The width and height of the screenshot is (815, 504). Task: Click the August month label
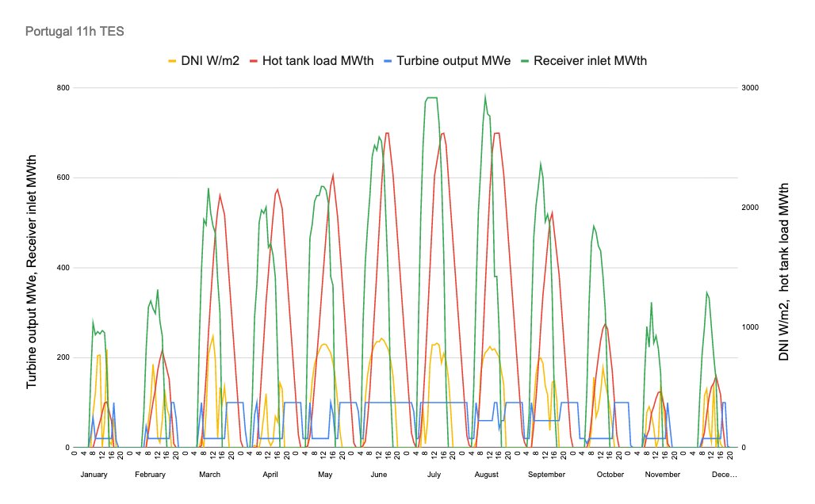tap(487, 475)
